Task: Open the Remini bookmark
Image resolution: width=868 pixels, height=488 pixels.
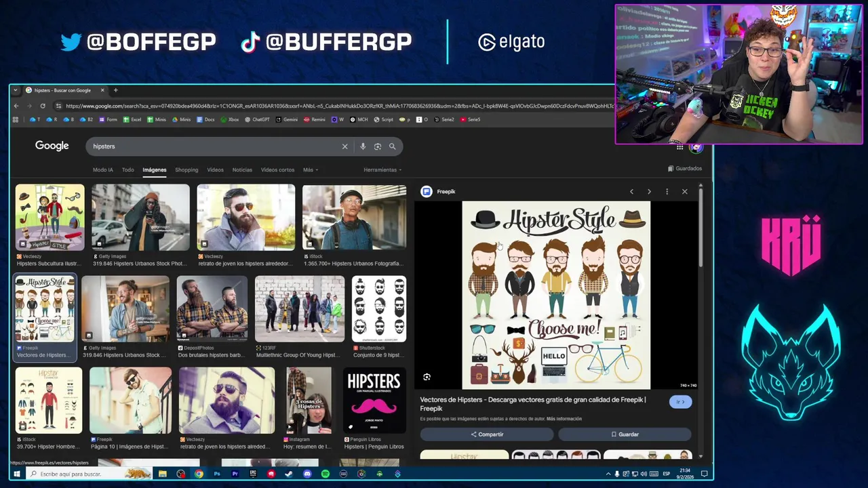Action: pyautogui.click(x=315, y=119)
